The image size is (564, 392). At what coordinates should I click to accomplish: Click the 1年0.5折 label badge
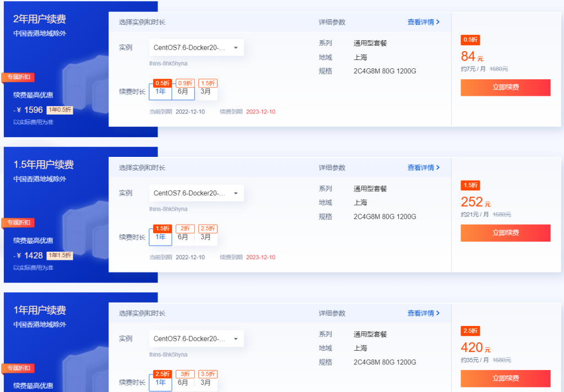click(x=59, y=110)
